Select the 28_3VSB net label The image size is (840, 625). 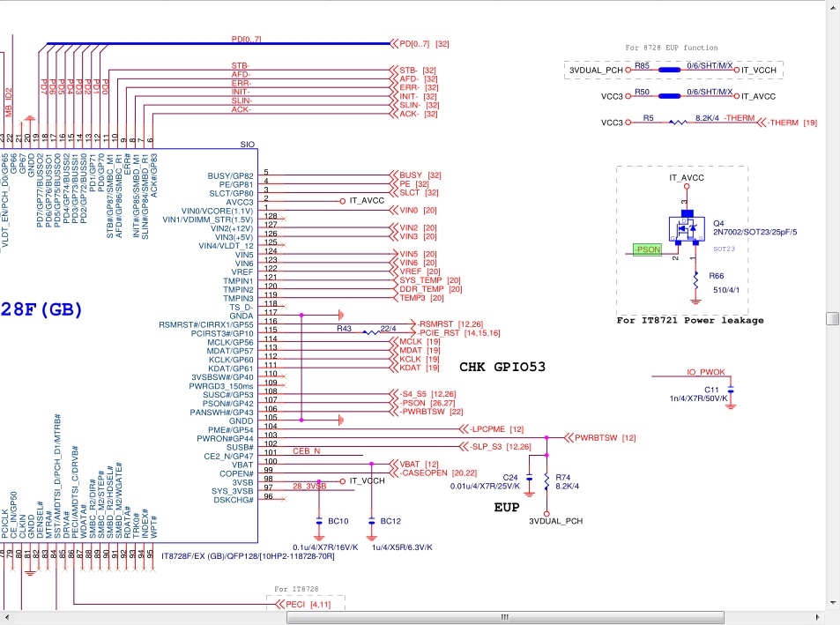point(309,486)
